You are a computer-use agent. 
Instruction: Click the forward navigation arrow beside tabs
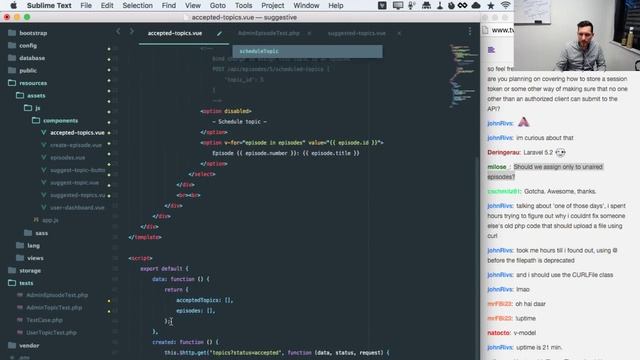[x=131, y=31]
